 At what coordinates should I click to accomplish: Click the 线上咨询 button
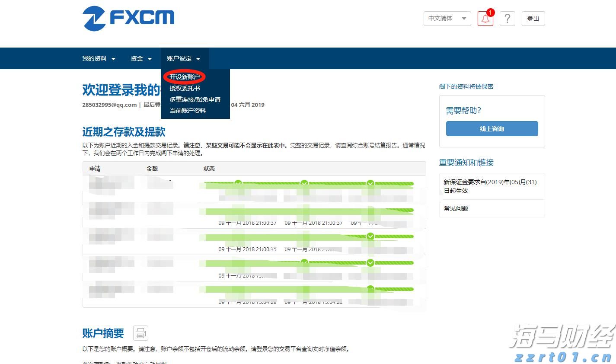pos(492,128)
